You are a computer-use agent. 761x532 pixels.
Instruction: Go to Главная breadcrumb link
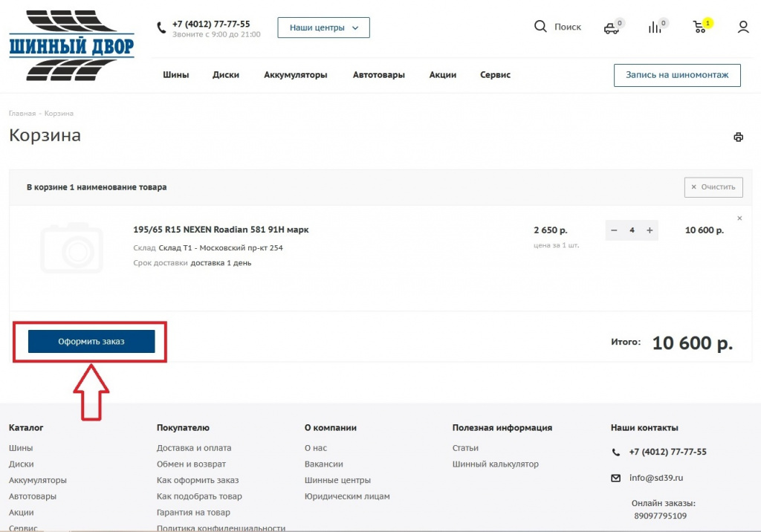22,114
